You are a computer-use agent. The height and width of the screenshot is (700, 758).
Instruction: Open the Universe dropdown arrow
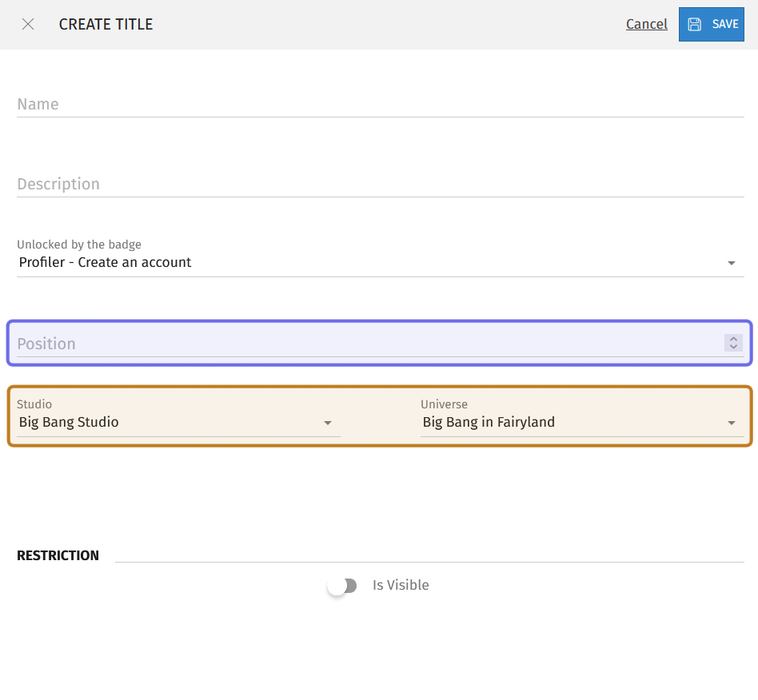coord(732,423)
